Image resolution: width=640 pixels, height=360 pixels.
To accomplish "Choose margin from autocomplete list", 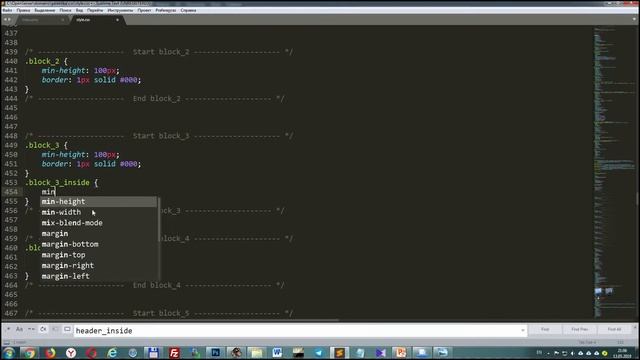I will pyautogui.click(x=98, y=233).
